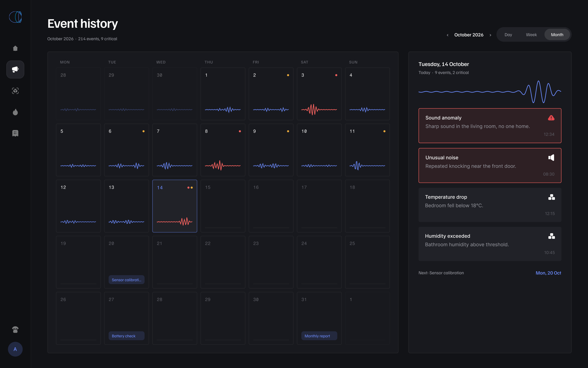The image size is (588, 368).
Task: Go to previous month with left chevron
Action: [447, 35]
